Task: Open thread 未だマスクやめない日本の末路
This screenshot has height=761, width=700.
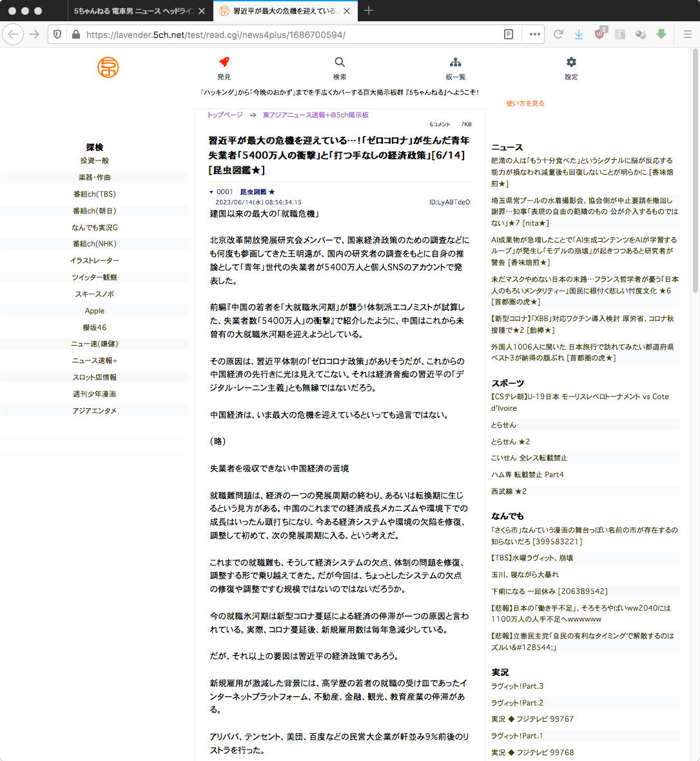Action: coord(585,290)
